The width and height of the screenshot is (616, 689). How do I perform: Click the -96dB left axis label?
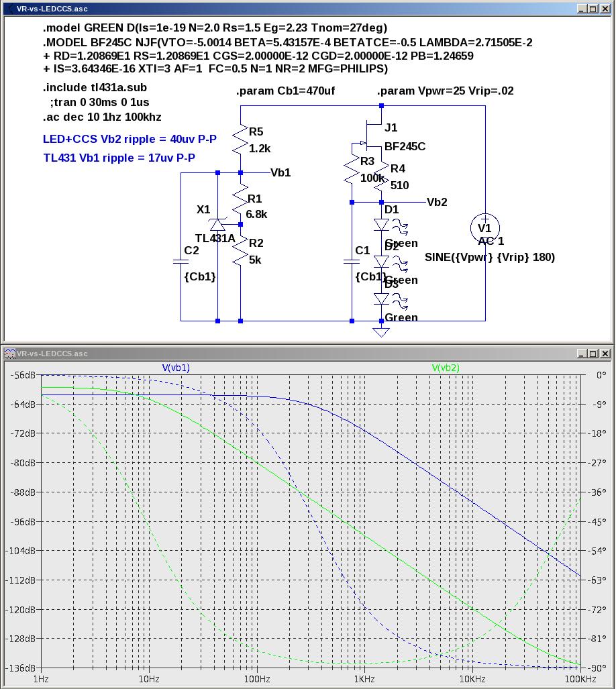22,521
